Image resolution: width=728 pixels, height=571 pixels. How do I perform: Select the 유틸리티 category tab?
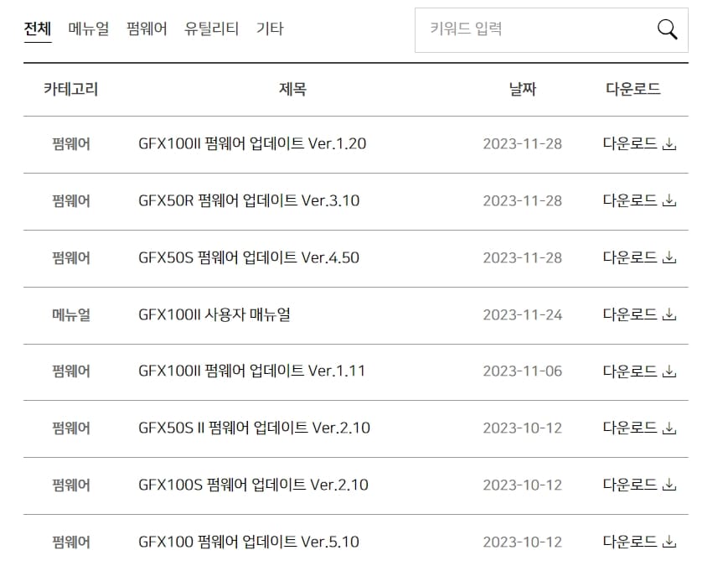tap(209, 28)
